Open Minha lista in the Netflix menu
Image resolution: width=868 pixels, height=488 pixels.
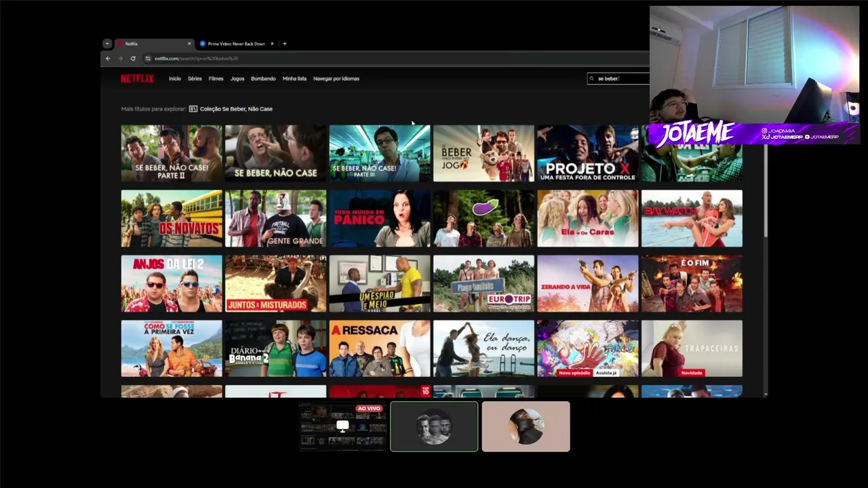pos(294,79)
